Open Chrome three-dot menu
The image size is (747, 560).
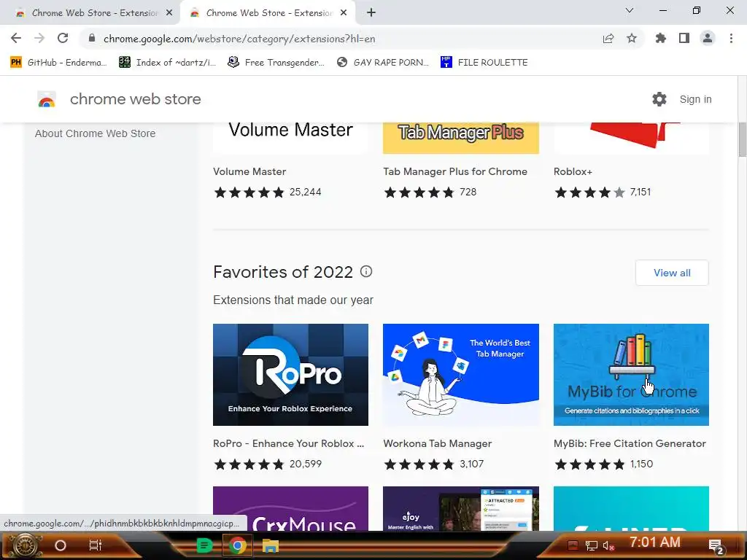click(x=731, y=38)
